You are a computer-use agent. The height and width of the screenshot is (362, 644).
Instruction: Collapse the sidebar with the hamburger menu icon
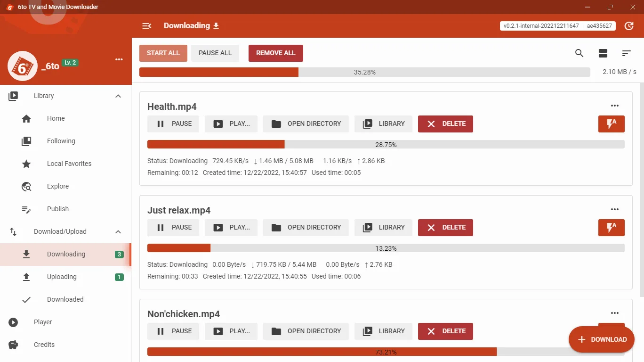pos(147,26)
